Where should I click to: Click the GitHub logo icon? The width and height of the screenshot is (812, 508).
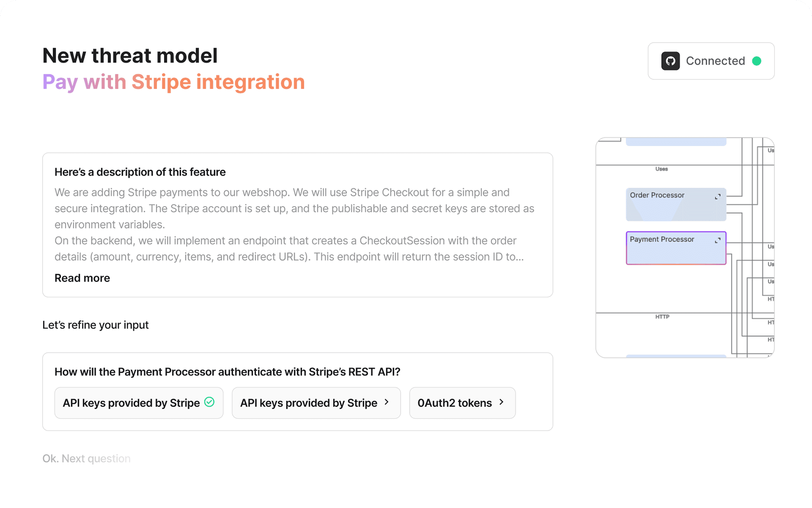coord(670,61)
